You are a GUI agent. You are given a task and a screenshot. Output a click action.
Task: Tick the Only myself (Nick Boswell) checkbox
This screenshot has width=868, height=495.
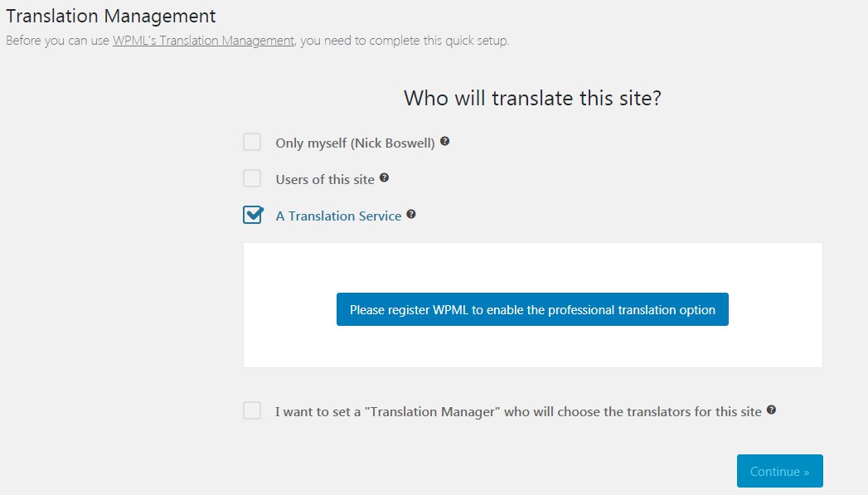click(252, 142)
